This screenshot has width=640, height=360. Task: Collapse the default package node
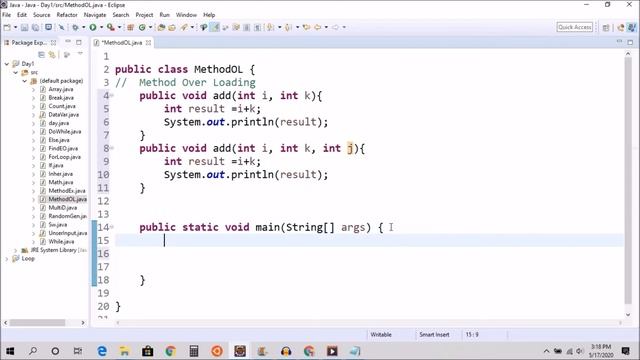pos(24,81)
